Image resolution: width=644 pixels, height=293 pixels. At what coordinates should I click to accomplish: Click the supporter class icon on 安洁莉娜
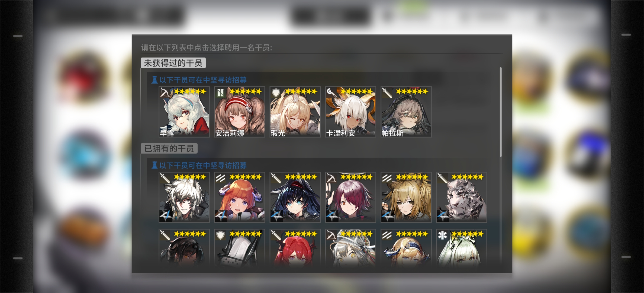220,93
